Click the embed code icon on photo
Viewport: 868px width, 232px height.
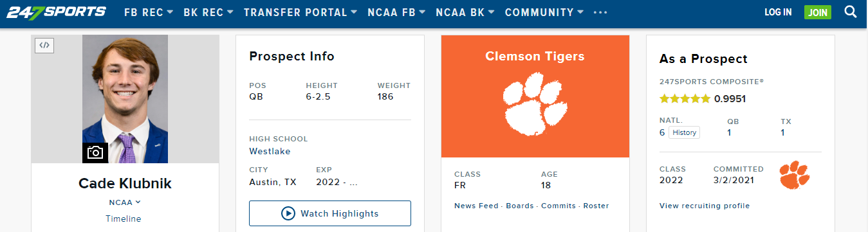click(44, 45)
